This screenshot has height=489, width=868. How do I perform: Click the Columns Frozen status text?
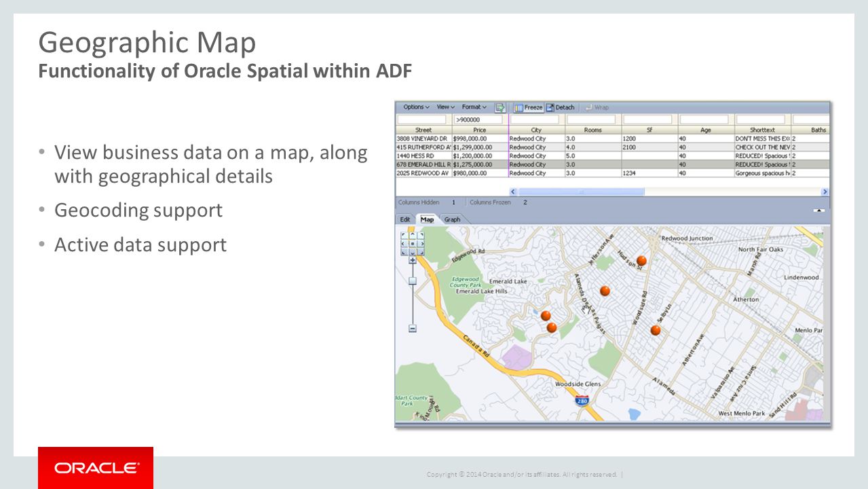click(x=489, y=202)
